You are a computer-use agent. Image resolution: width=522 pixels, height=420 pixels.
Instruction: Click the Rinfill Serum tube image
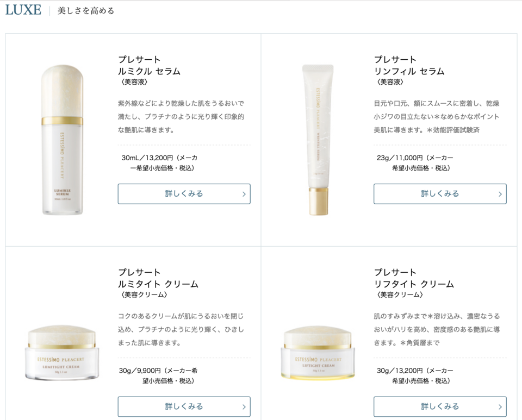[318, 140]
